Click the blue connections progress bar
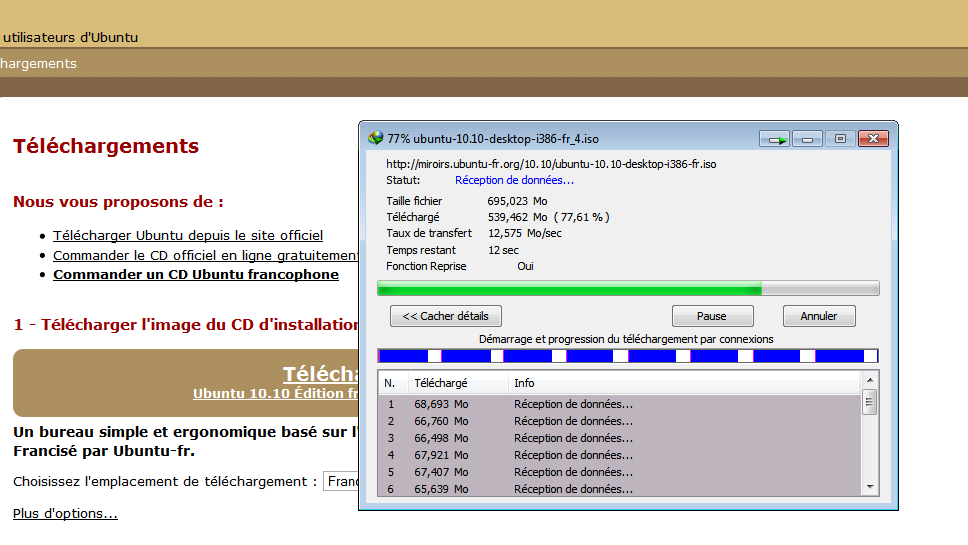The width and height of the screenshot is (968, 545). coord(628,356)
